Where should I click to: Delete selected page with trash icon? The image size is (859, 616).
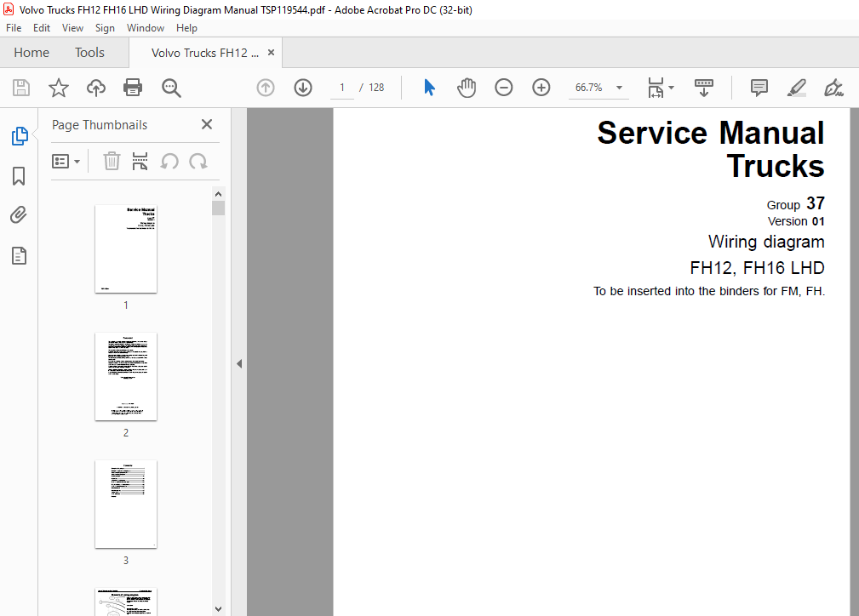coord(112,162)
